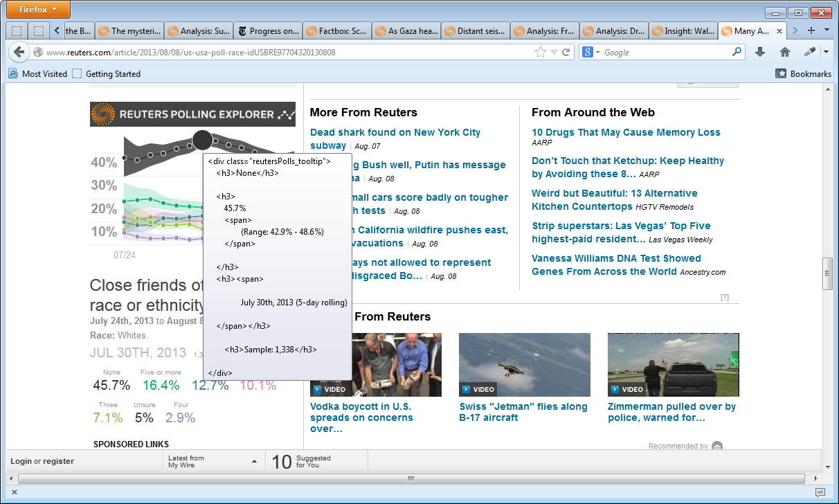Image resolution: width=839 pixels, height=504 pixels.
Task: Open the Downloads arrow icon
Action: [x=759, y=52]
